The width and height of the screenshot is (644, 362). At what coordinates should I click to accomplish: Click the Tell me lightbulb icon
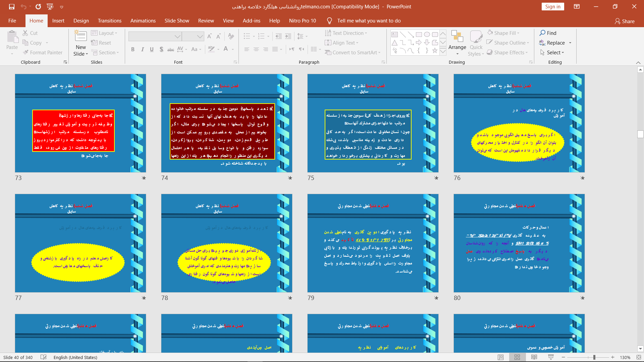pyautogui.click(x=329, y=21)
